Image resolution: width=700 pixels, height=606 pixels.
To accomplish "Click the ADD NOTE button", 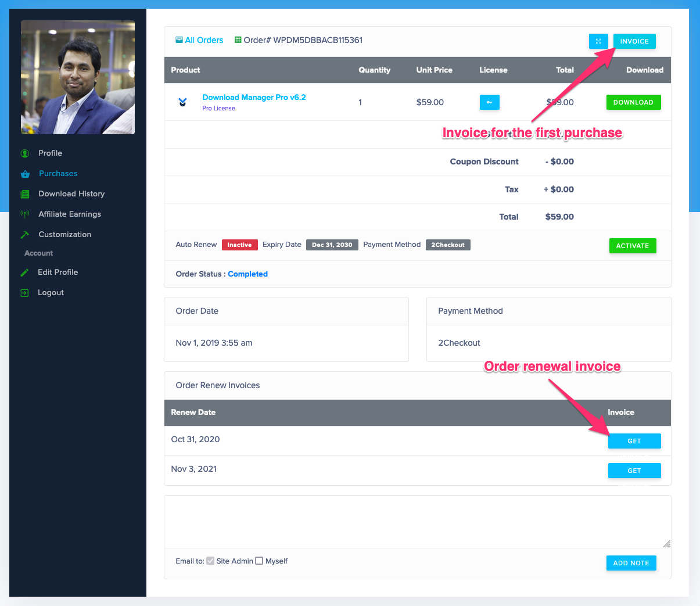I will pos(631,562).
